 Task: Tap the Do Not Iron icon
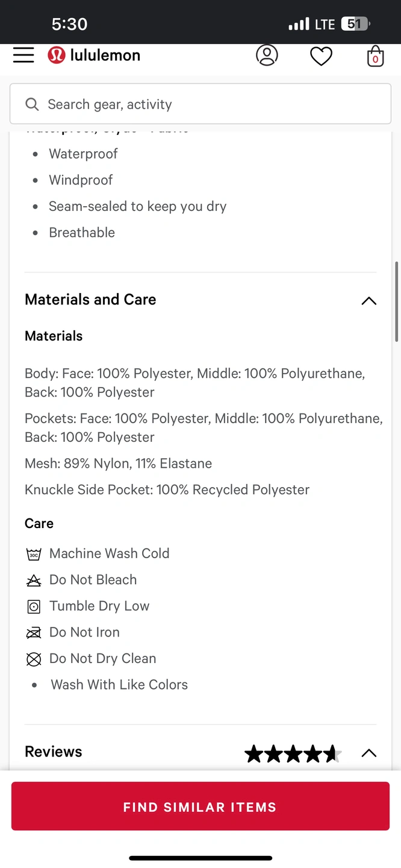(x=34, y=633)
